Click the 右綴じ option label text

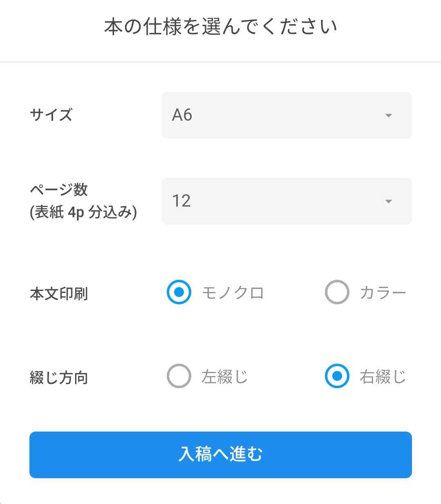pos(383,377)
